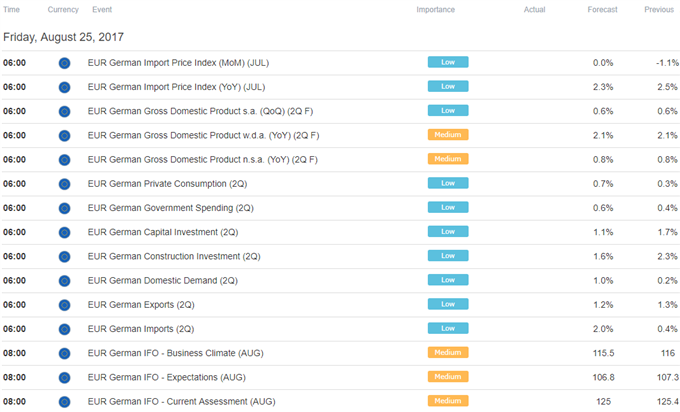680x412 pixels.
Task: Click EUR flag icon for GDP w.d.a. YoY row
Action: click(x=64, y=136)
